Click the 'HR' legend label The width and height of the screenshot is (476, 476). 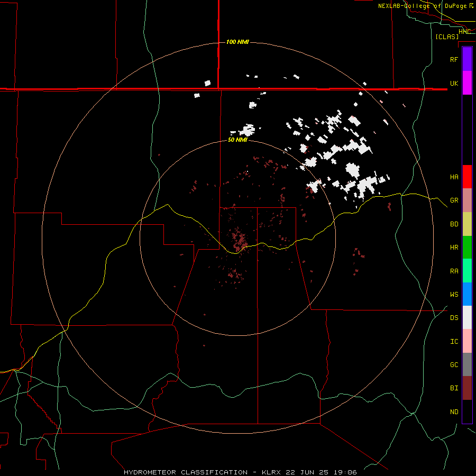454,248
